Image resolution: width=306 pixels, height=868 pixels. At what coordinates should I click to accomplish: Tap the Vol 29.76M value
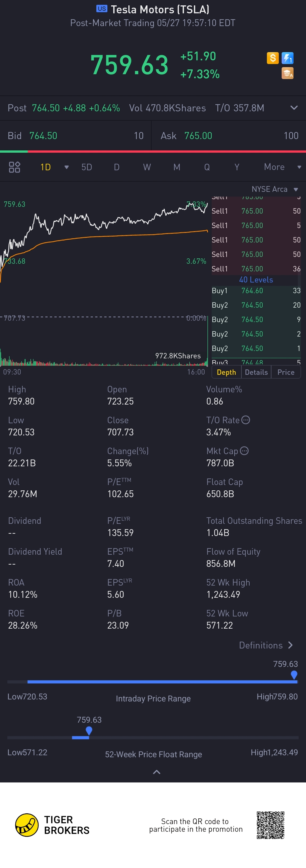(23, 494)
